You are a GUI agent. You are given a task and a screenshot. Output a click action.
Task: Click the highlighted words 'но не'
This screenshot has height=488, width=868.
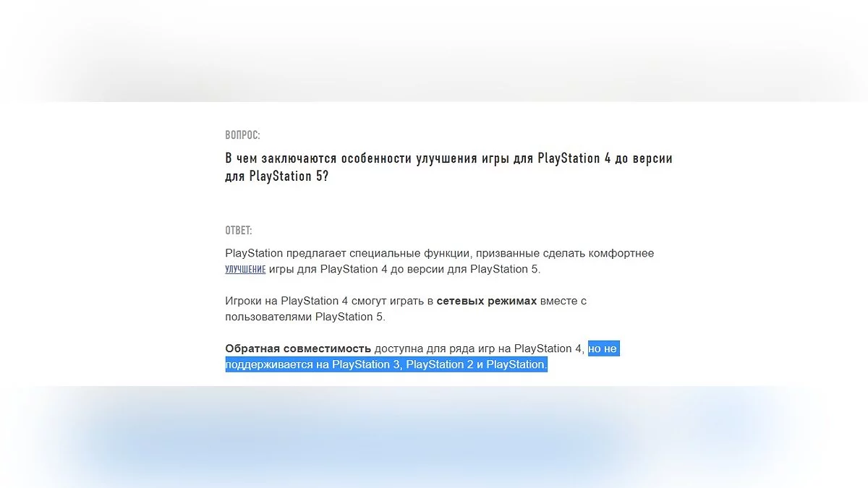pos(603,348)
